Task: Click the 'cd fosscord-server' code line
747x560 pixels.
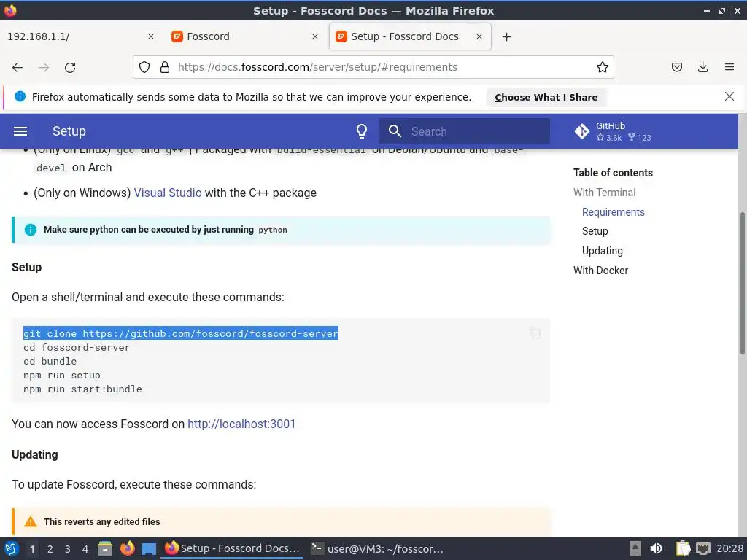Action: [77, 348]
